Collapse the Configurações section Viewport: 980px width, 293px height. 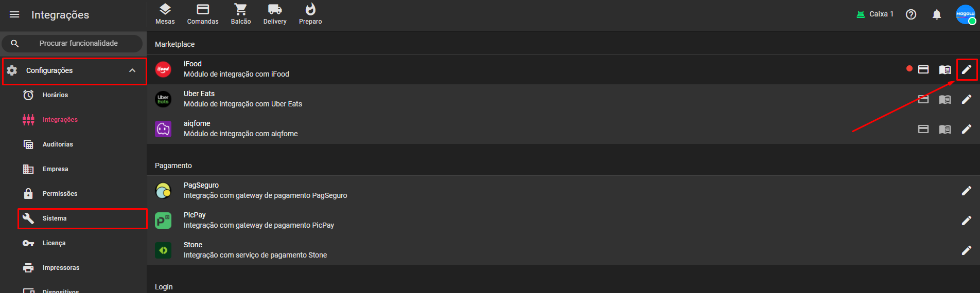(x=132, y=70)
